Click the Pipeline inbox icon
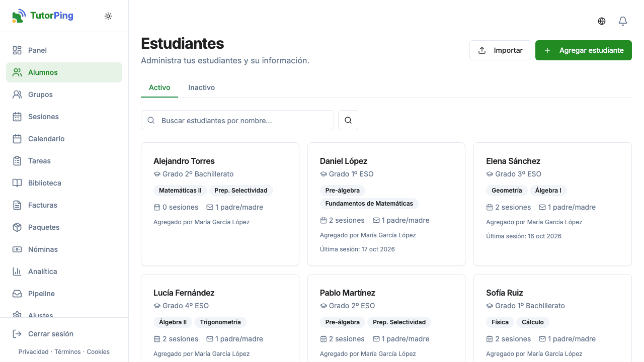644x362 pixels. pyautogui.click(x=17, y=294)
